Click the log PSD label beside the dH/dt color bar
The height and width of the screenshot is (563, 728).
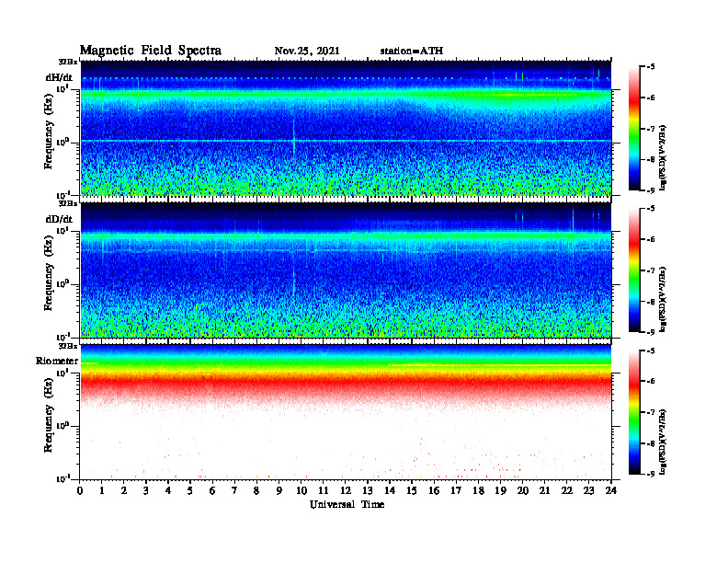tap(663, 157)
